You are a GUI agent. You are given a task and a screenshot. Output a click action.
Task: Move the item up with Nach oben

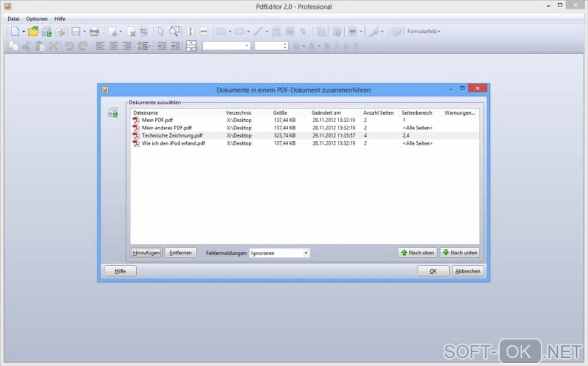(x=417, y=253)
